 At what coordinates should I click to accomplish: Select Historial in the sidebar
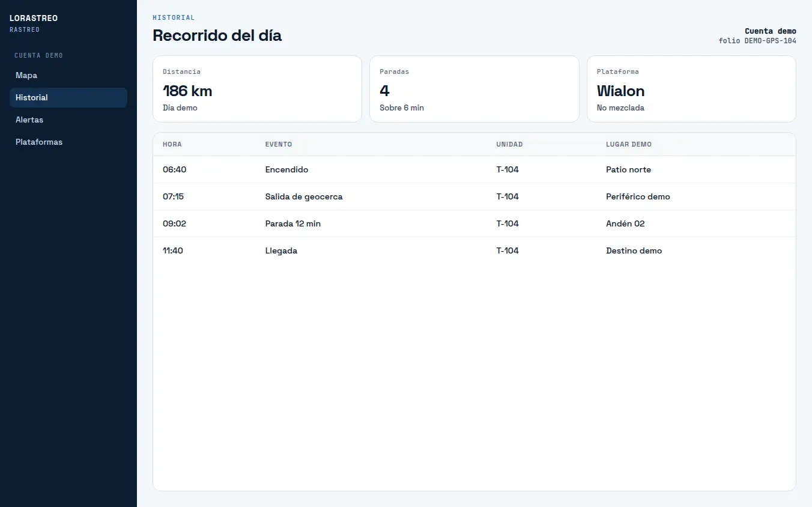[68, 97]
